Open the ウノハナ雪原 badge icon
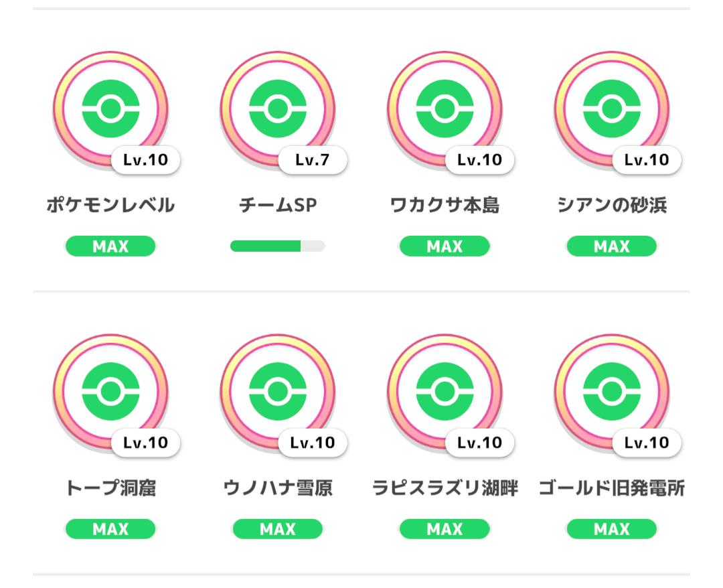The height and width of the screenshot is (588, 723). point(278,392)
